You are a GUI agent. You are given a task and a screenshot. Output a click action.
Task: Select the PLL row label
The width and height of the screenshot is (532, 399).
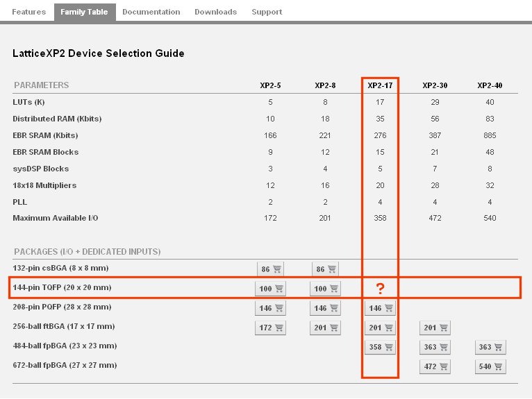(20, 202)
